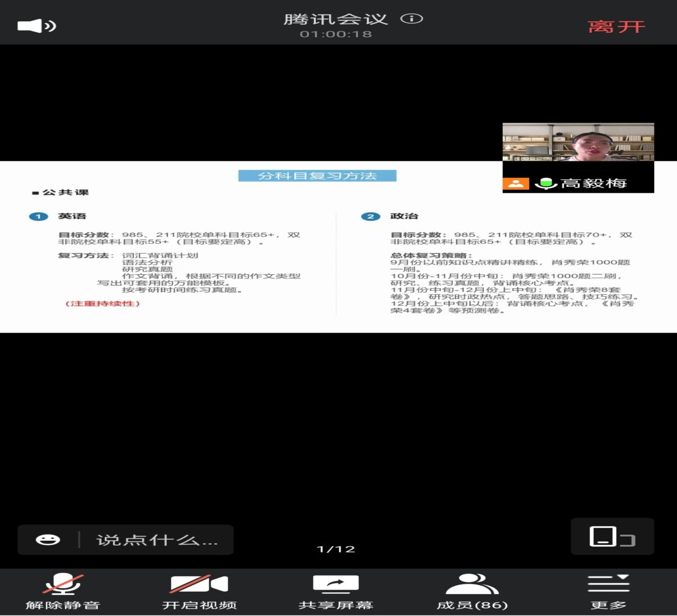677x616 pixels.
Task: Open the emoji reaction picker
Action: (48, 540)
